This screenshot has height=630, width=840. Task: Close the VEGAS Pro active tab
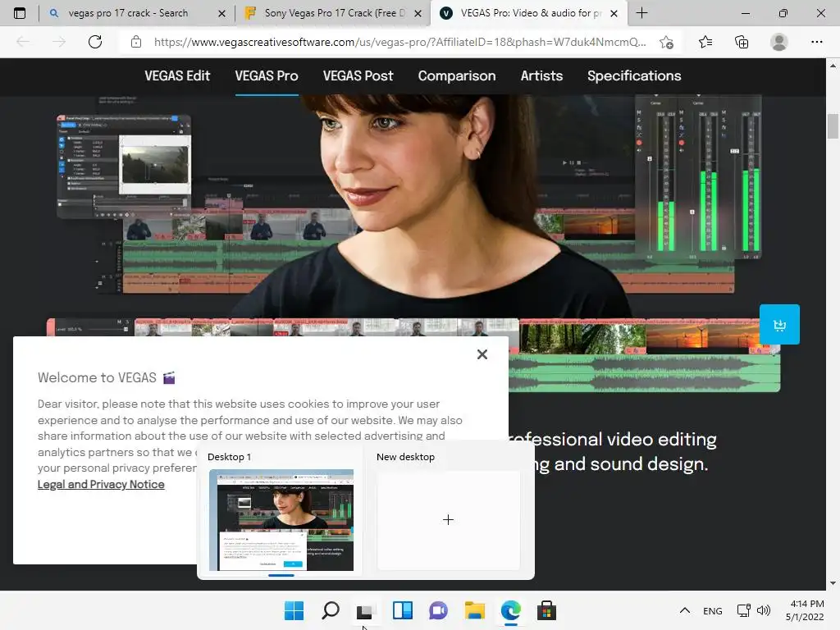click(614, 13)
